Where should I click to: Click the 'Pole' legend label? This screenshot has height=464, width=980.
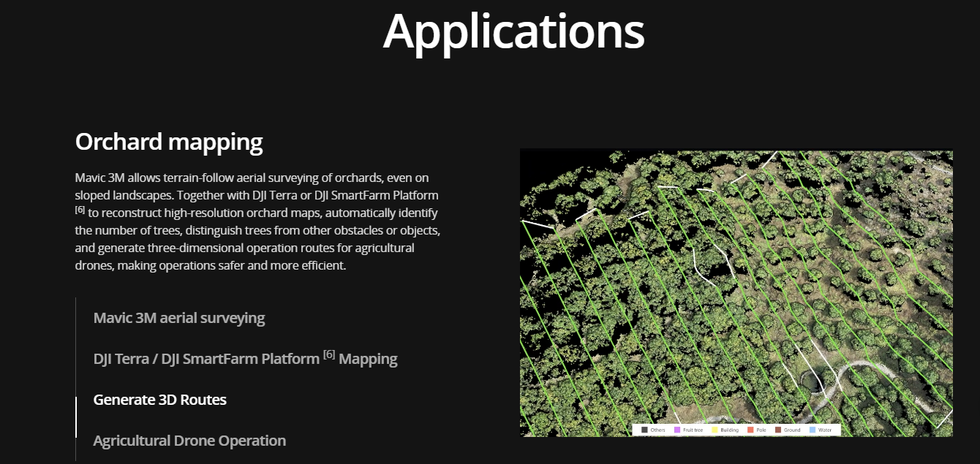[761, 430]
